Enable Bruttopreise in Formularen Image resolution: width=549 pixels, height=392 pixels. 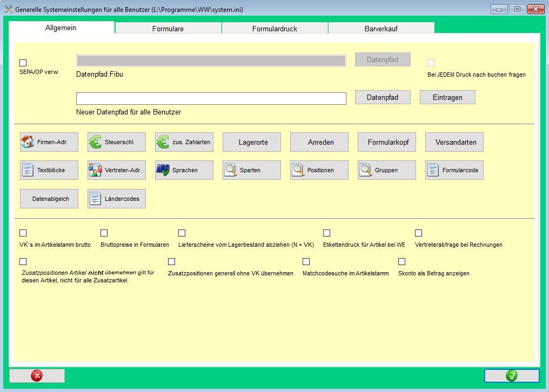point(104,233)
